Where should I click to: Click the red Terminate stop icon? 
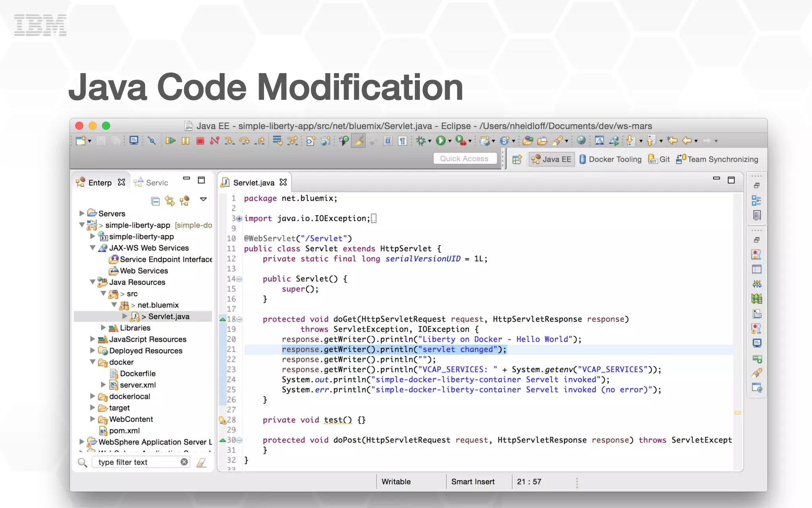[x=200, y=140]
